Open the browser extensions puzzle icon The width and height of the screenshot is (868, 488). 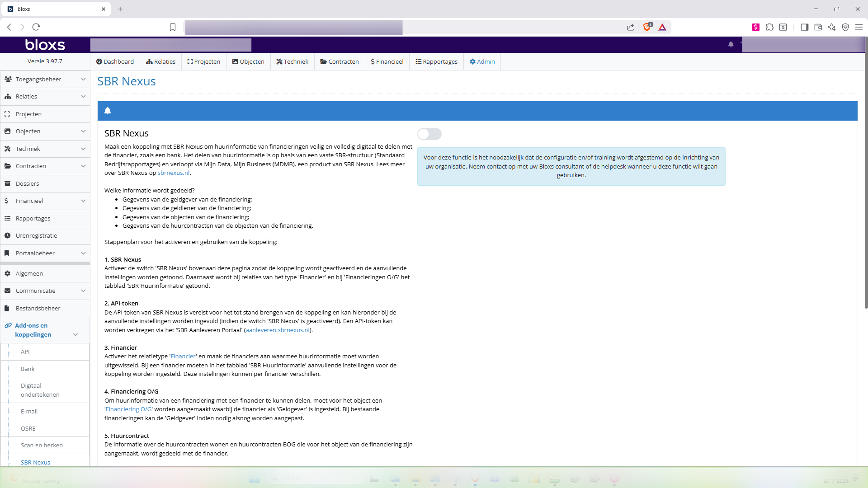(769, 27)
